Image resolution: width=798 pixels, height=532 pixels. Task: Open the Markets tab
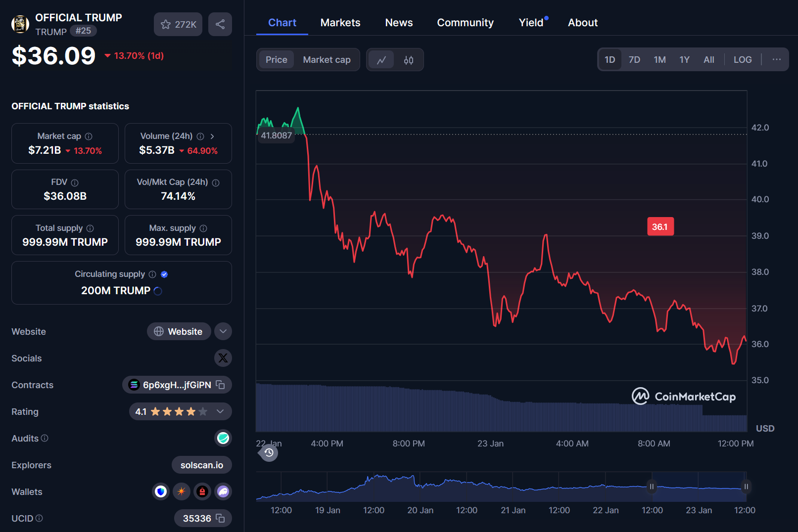point(340,23)
